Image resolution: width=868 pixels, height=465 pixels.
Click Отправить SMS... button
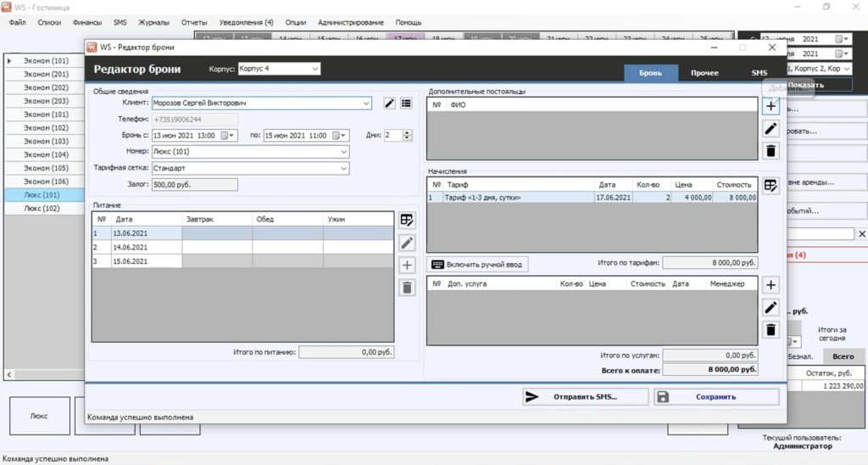tap(586, 397)
